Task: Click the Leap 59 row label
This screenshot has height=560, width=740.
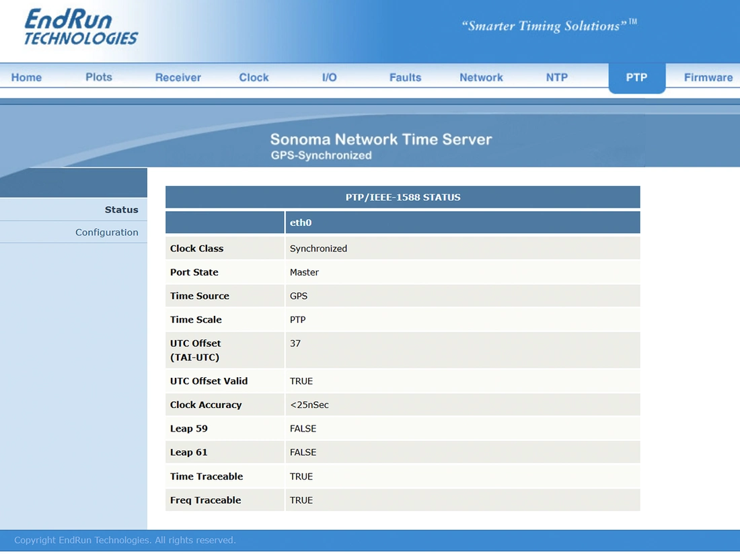Action: coord(189,428)
